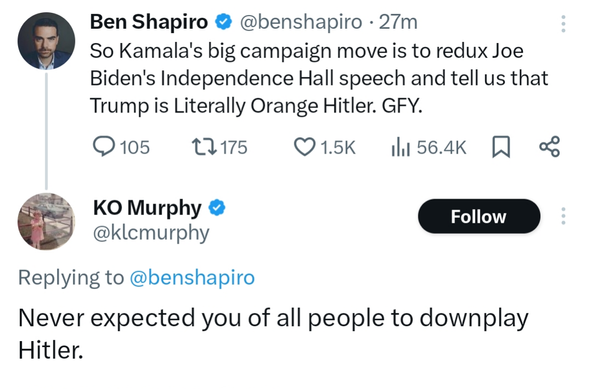Follow KO Murphy

tap(479, 216)
